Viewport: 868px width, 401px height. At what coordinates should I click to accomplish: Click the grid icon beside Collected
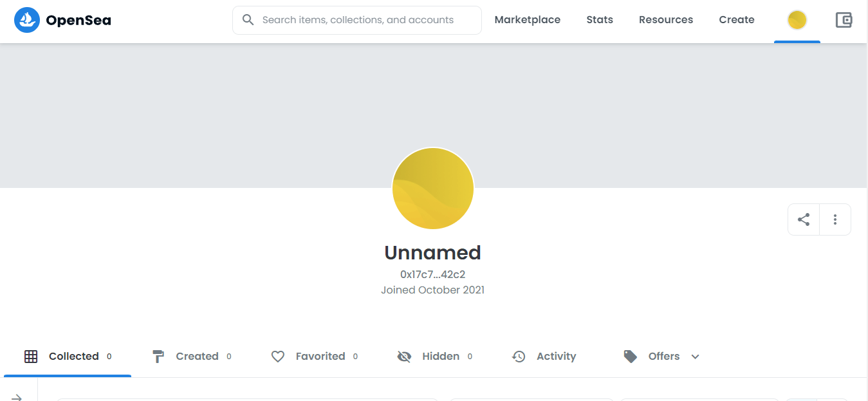point(31,357)
